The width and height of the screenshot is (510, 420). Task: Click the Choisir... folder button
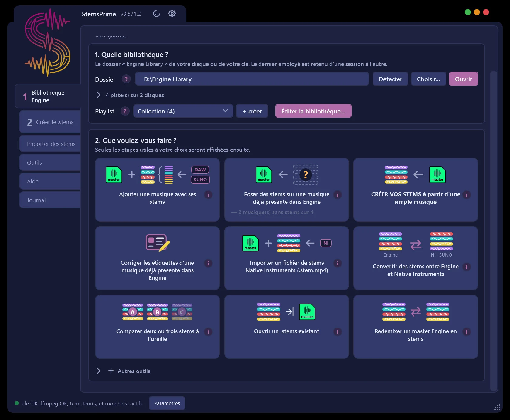pos(428,79)
